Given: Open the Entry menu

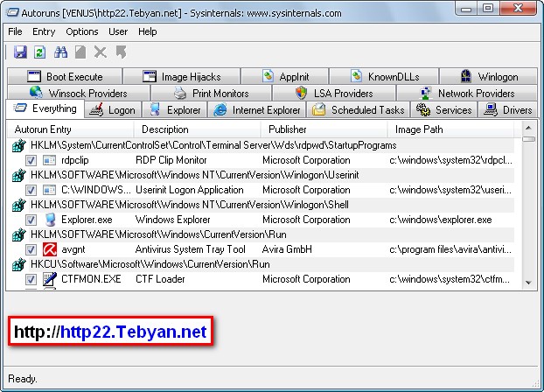Looking at the screenshot, I should point(44,31).
